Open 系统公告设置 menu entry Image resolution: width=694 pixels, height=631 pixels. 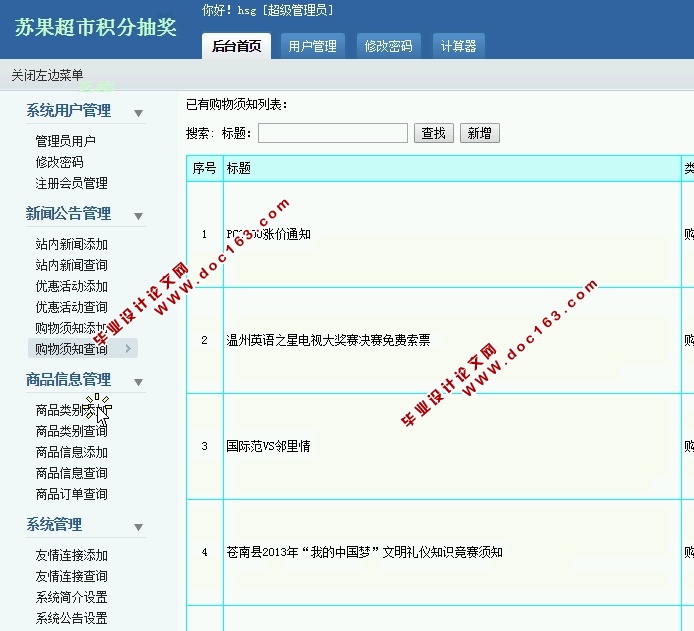[72, 618]
